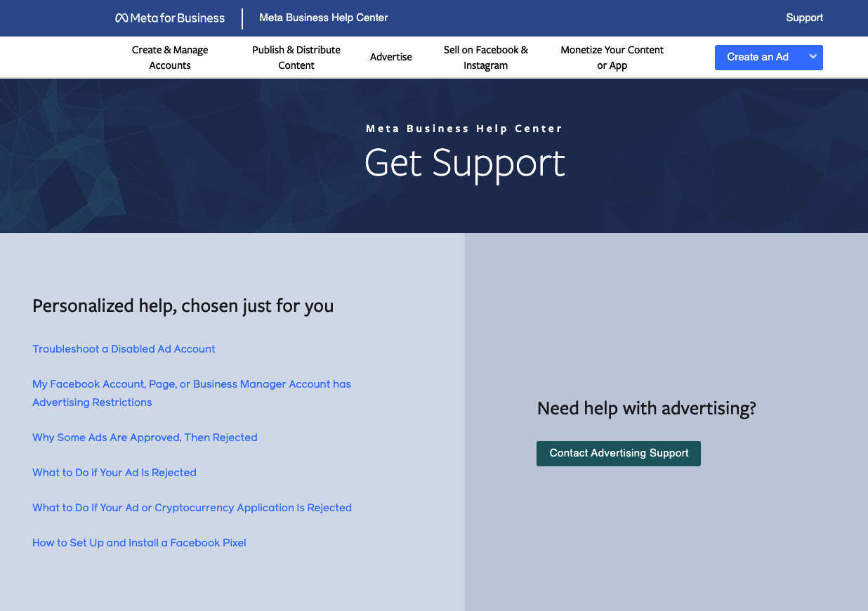Viewport: 868px width, 611px height.
Task: Open Create & Manage Accounts menu
Action: pos(170,58)
